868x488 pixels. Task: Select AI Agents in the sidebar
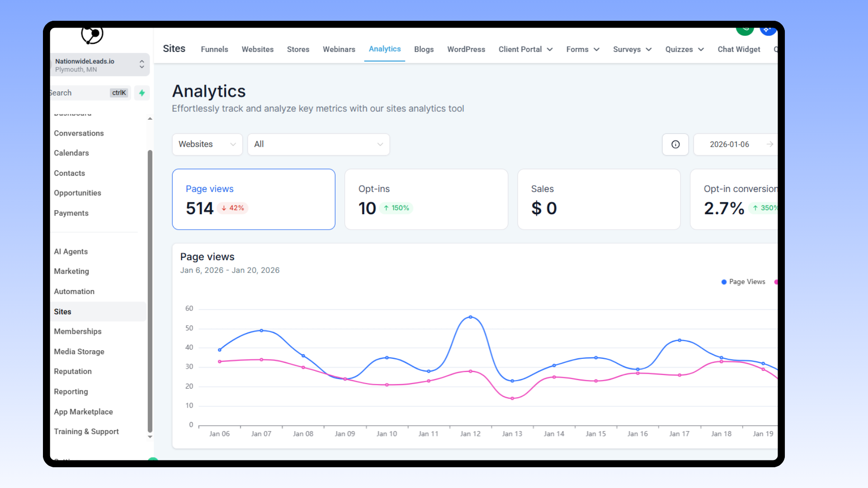[x=71, y=251]
